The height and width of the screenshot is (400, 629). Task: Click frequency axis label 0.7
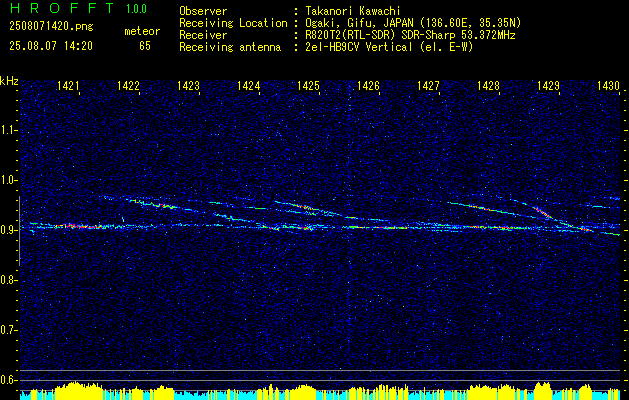pyautogui.click(x=8, y=330)
